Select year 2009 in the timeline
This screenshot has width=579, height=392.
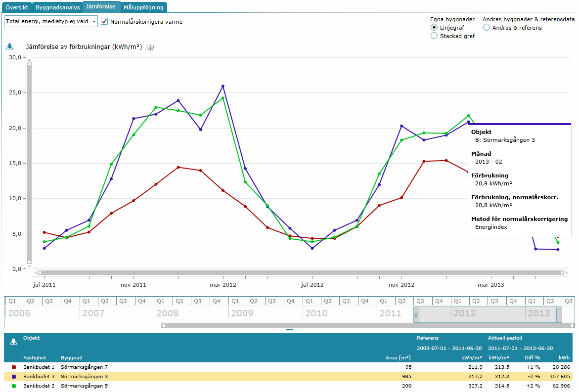click(242, 313)
